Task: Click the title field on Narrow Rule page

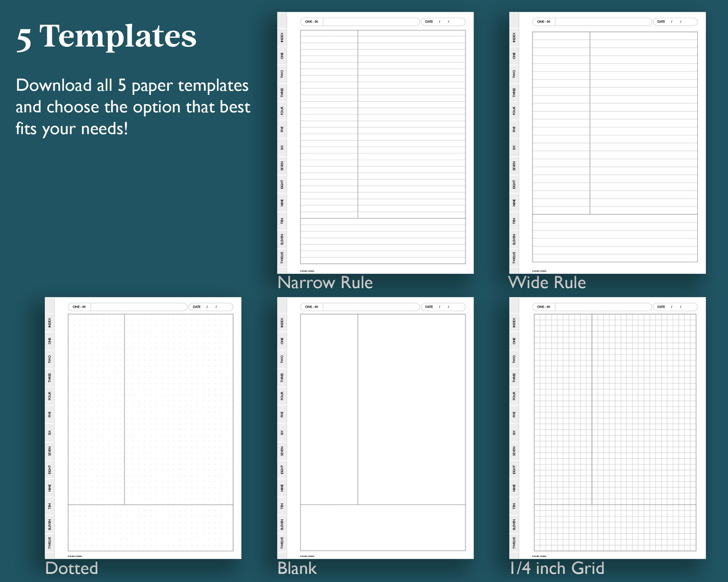Action: coord(371,22)
